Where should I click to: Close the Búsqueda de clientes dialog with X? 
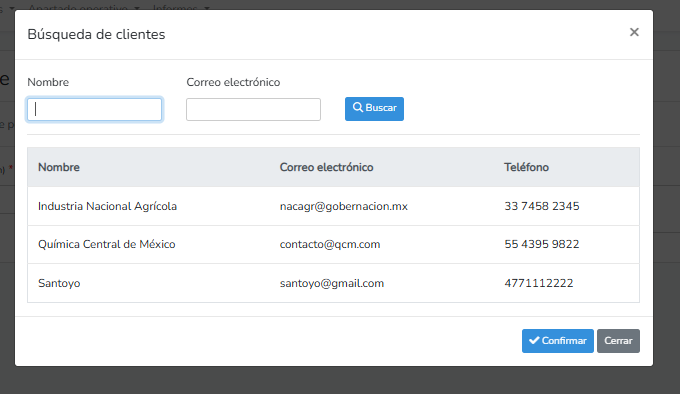pyautogui.click(x=634, y=32)
